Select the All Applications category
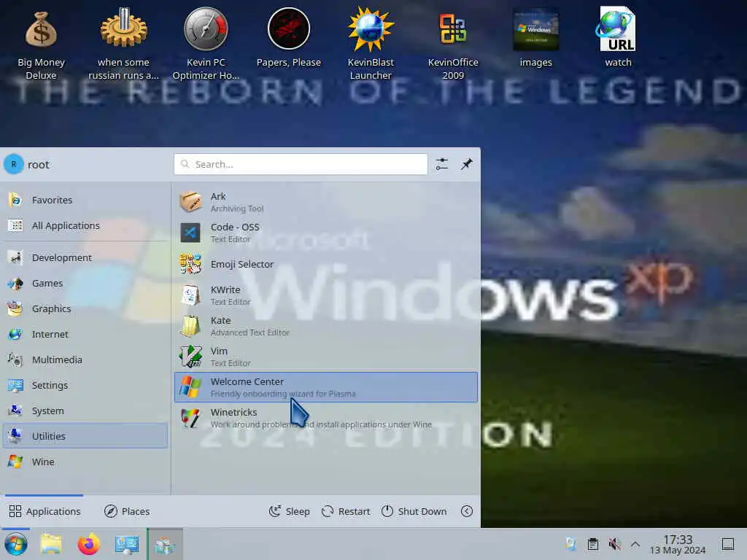The height and width of the screenshot is (560, 747). click(85, 226)
